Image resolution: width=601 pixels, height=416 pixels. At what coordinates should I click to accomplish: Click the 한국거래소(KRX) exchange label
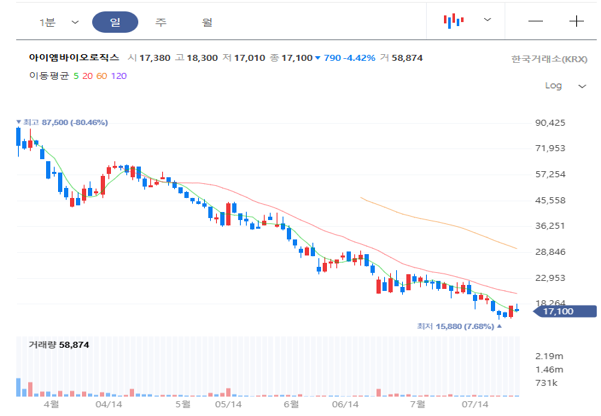tap(549, 59)
